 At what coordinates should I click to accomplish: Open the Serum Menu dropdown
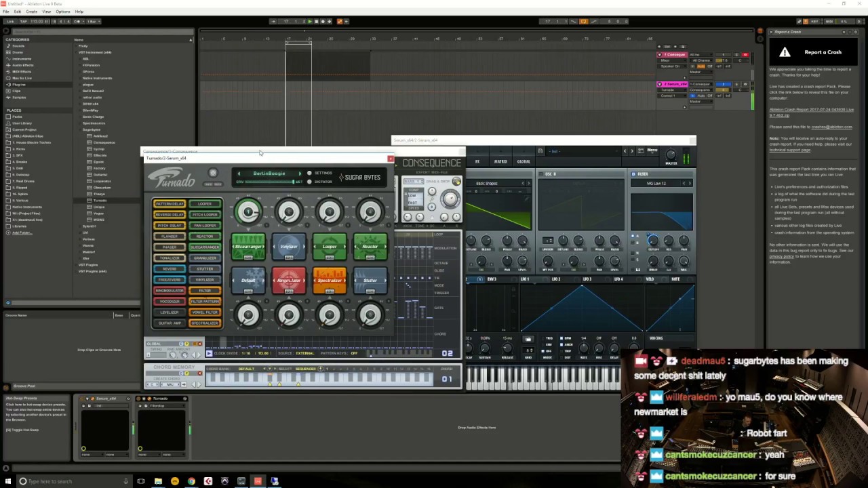(652, 150)
